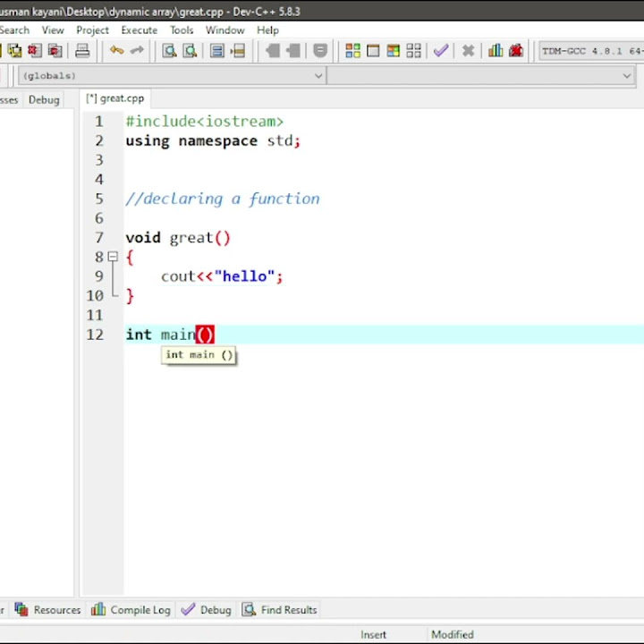Click the Goto Function list icon
This screenshot has height=644, width=644.
[x=216, y=51]
